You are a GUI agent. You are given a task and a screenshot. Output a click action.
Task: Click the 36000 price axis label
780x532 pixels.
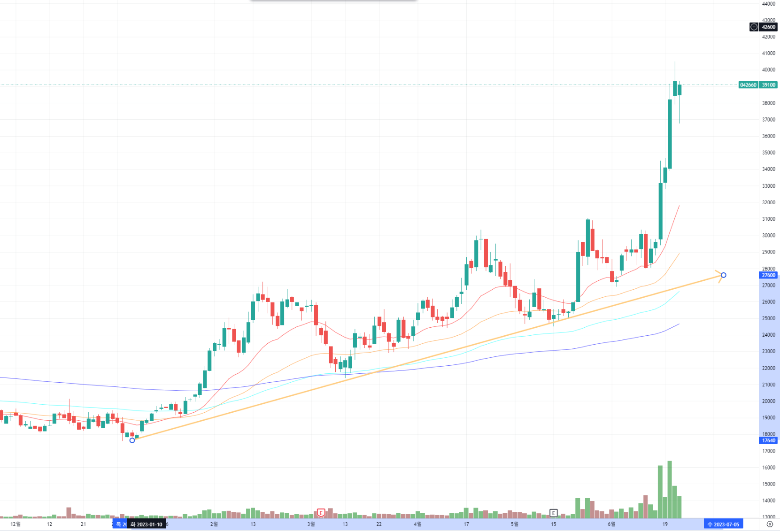point(769,136)
